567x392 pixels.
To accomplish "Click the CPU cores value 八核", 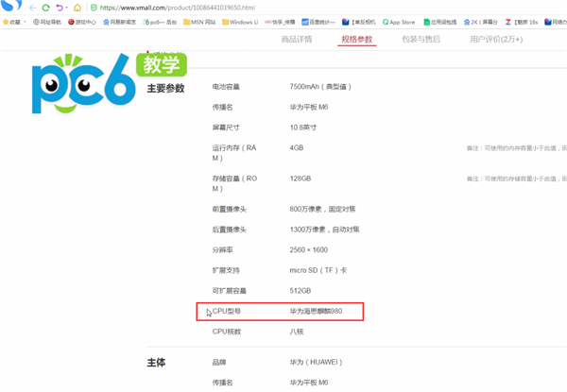I will click(297, 332).
